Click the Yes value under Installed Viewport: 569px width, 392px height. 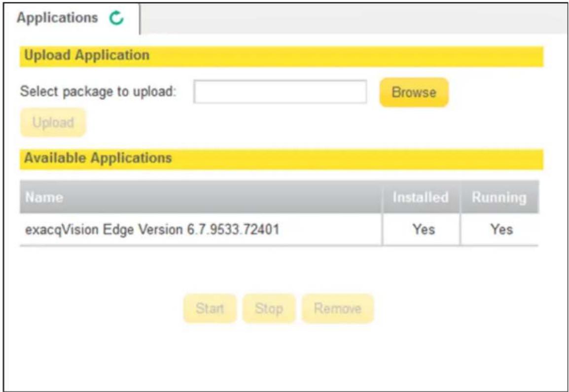[x=424, y=229]
